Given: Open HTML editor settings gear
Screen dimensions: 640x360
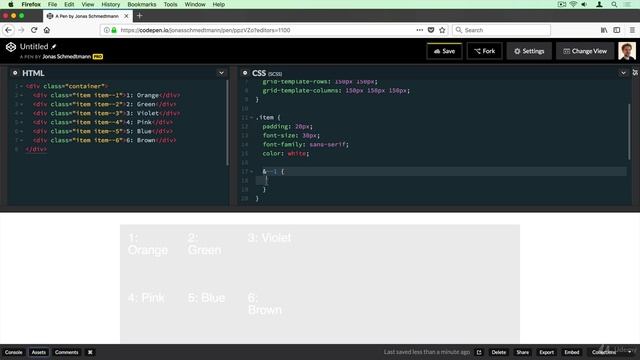Looking at the screenshot, I should (15, 73).
